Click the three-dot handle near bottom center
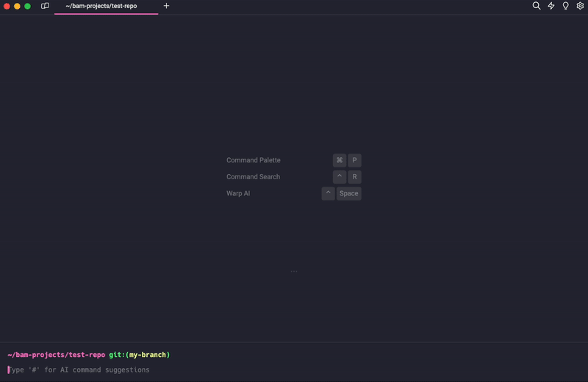This screenshot has height=382, width=588. tap(294, 271)
